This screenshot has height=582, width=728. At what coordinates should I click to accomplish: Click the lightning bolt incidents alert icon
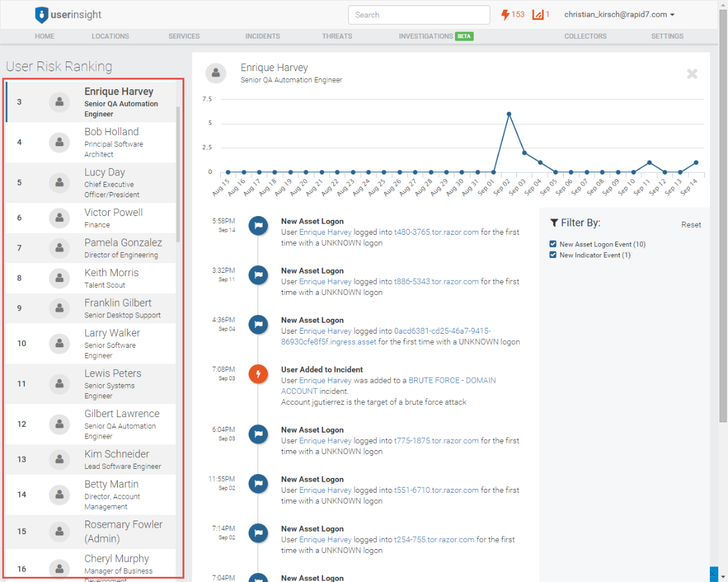(505, 15)
